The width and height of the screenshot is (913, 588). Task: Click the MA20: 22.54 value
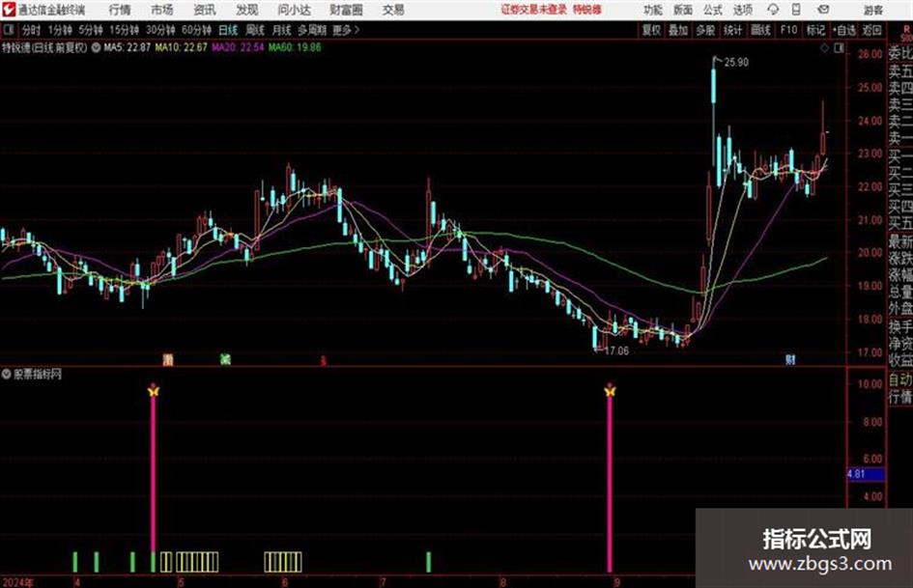click(x=238, y=47)
